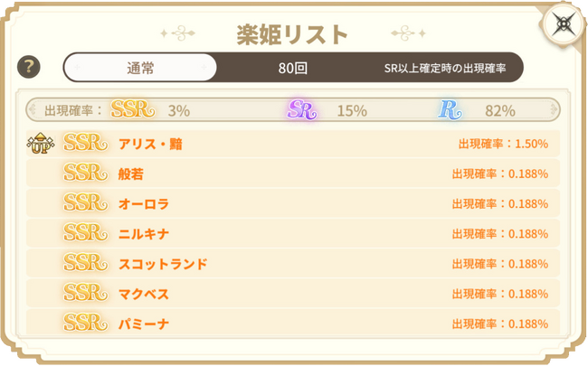Screen dimensions: 588x366
Task: Switch to the 80回 tab
Action: tap(292, 68)
